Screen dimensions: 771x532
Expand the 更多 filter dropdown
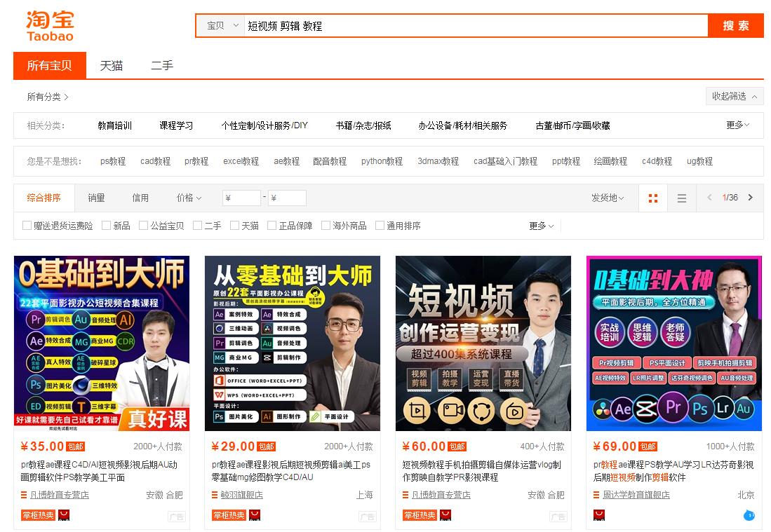point(539,225)
